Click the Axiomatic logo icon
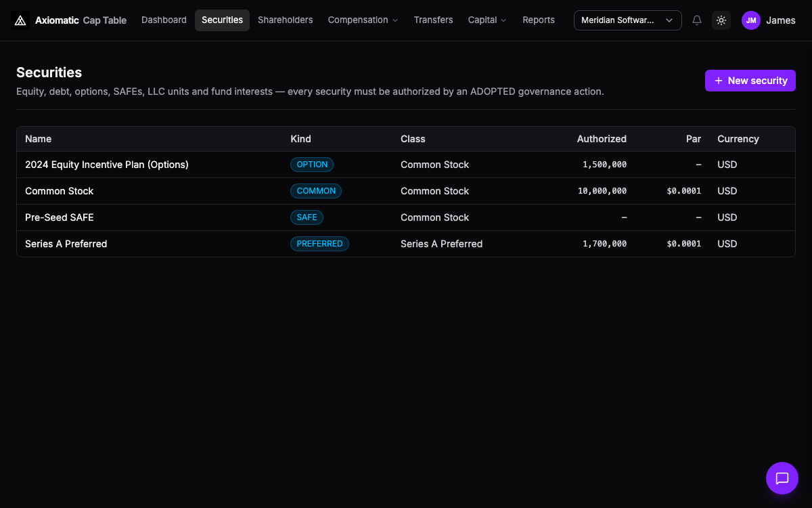The image size is (812, 508). (20, 20)
